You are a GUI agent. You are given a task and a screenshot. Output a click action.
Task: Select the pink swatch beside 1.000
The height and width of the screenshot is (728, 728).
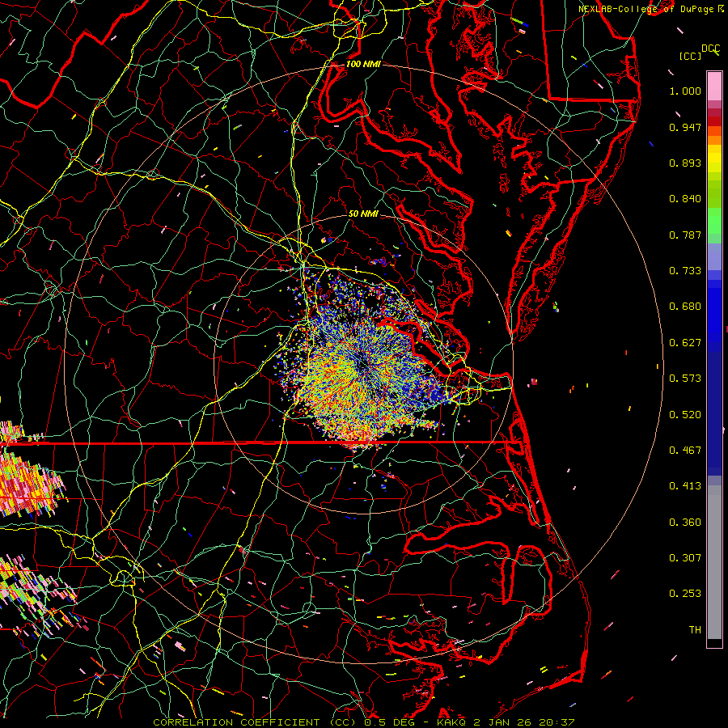pos(714,87)
